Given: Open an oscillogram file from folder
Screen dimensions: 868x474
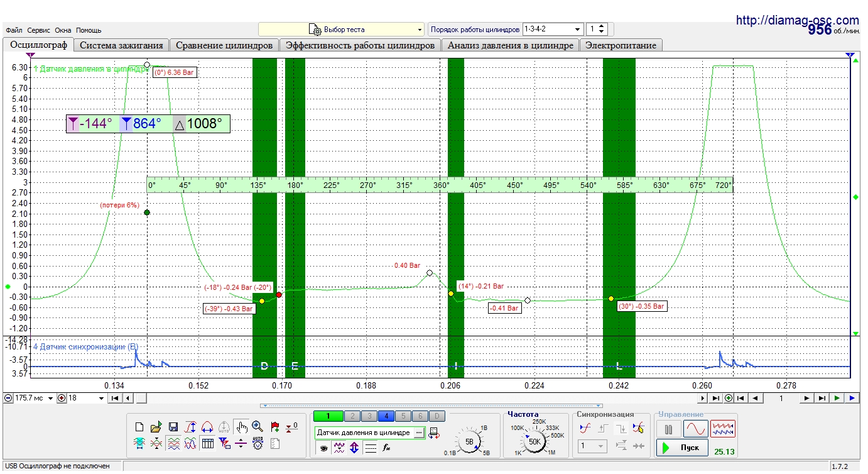Looking at the screenshot, I should [x=156, y=428].
